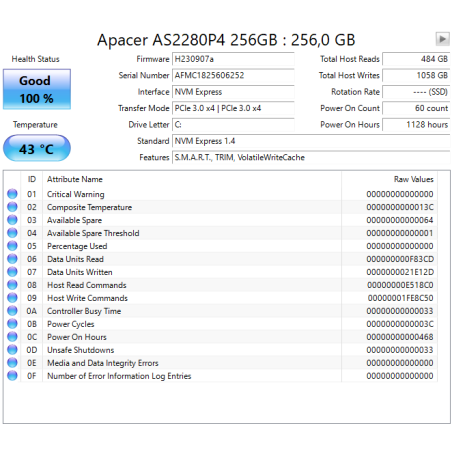Select the Unsafe Shutdowns attribute name

point(81,350)
